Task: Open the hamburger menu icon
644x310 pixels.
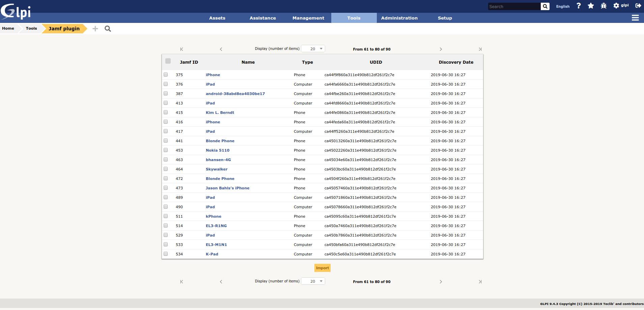Action: pos(635,18)
